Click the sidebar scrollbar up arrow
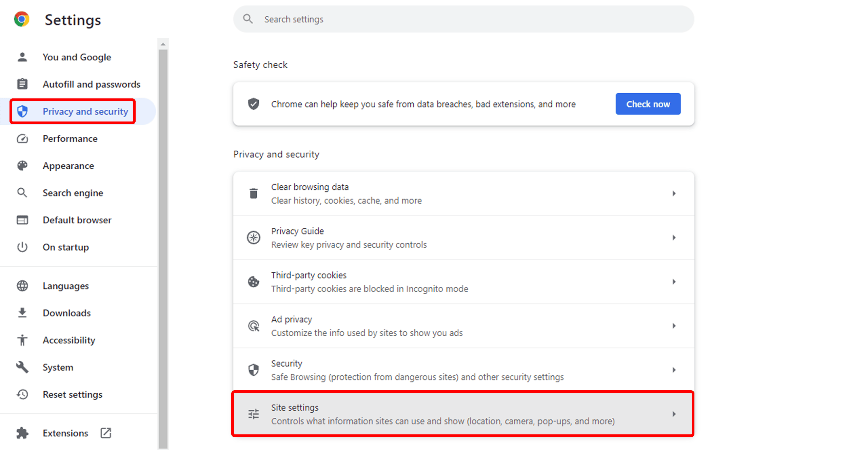The height and width of the screenshot is (450, 868). [163, 44]
